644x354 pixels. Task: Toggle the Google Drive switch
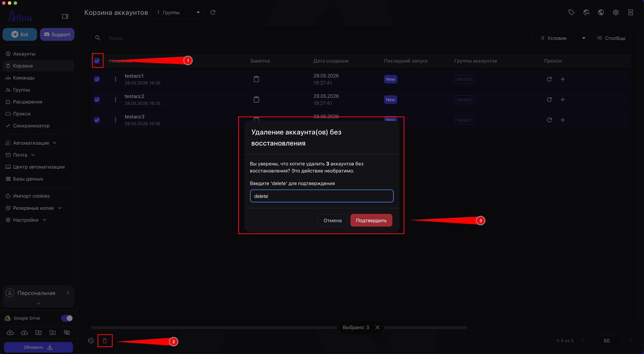tap(67, 318)
